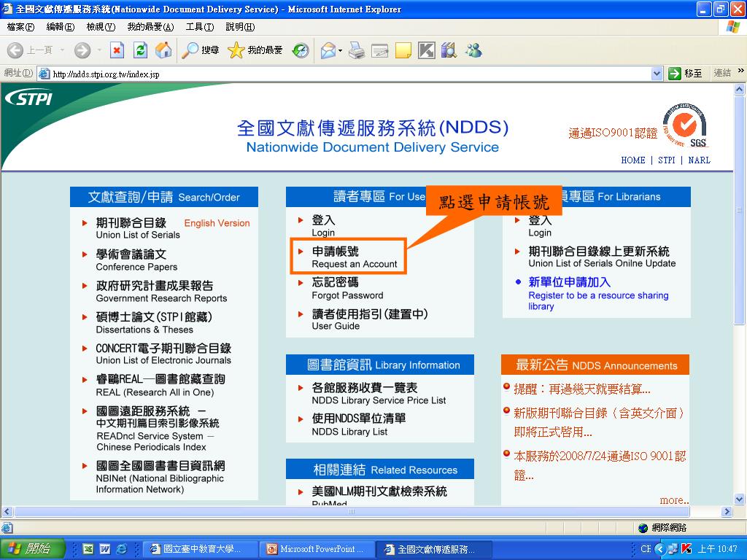Screen dimensions: 747x560
Task: Open the 編輯(E) Edit menu
Action: 60,27
